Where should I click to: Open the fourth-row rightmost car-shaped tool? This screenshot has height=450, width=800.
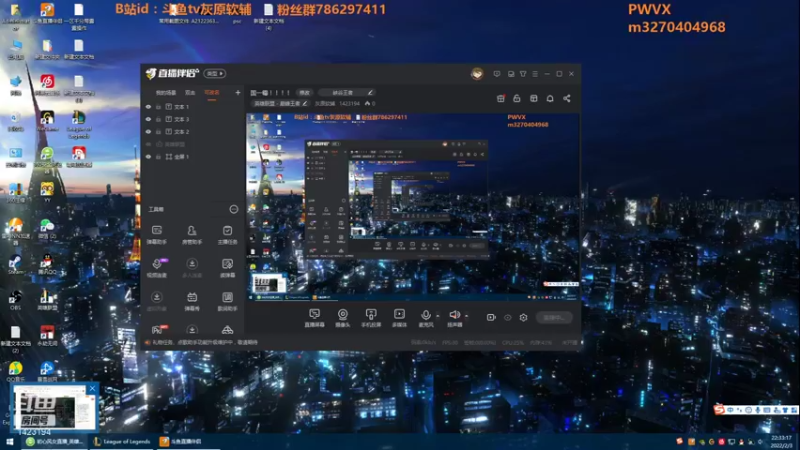click(x=228, y=330)
